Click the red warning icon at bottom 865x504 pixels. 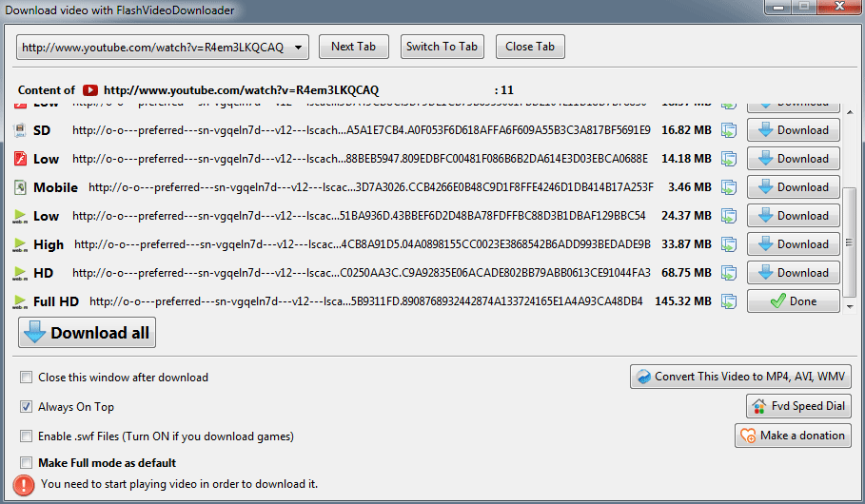[x=24, y=484]
